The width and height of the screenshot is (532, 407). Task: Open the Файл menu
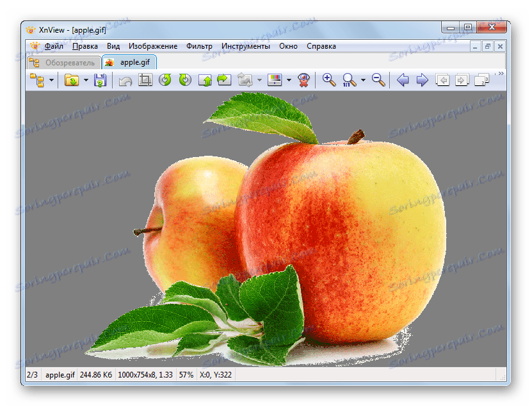click(x=54, y=46)
